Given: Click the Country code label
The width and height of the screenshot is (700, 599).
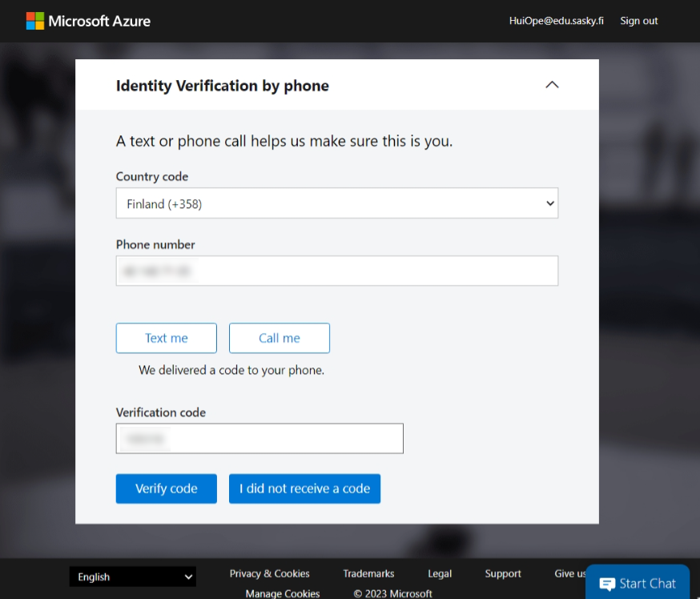Looking at the screenshot, I should 152,176.
